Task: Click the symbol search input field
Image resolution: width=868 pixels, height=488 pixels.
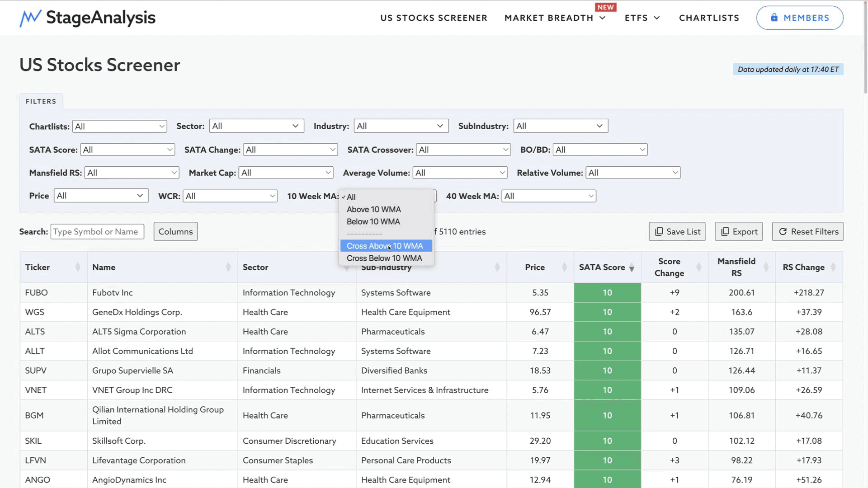Action: tap(97, 232)
